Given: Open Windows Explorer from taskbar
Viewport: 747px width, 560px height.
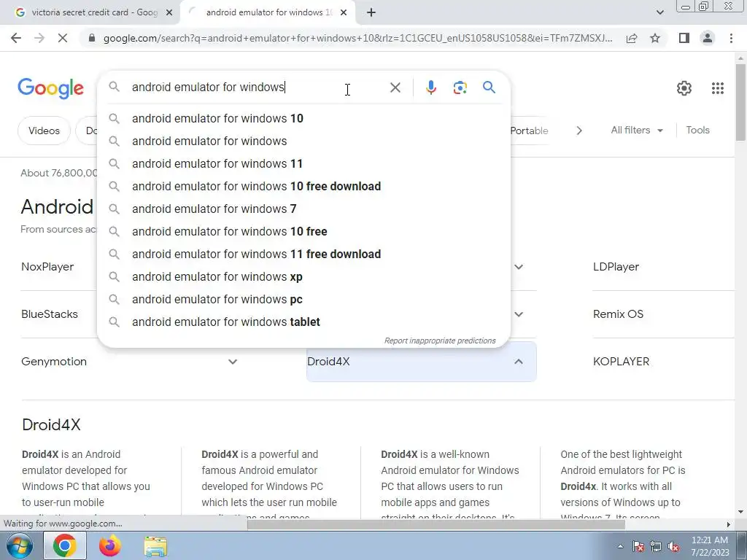Looking at the screenshot, I should pos(155,546).
